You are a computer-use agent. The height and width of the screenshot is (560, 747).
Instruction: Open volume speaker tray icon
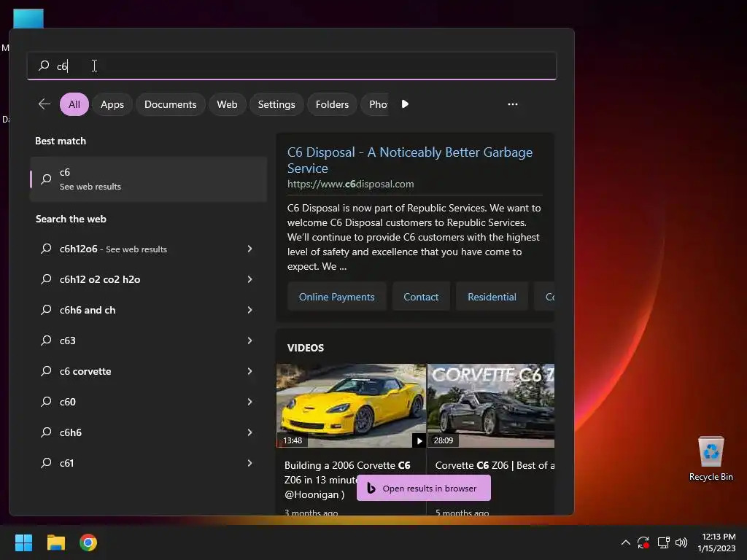681,542
